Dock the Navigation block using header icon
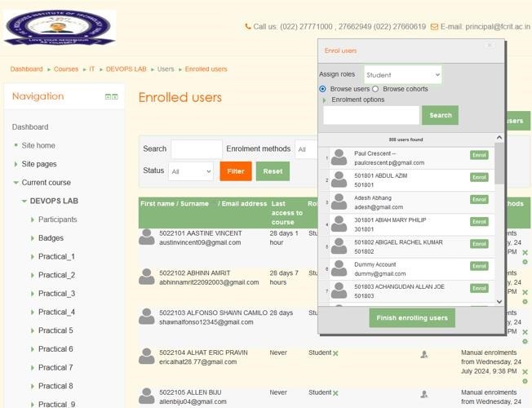The image size is (532, 408). [115, 97]
